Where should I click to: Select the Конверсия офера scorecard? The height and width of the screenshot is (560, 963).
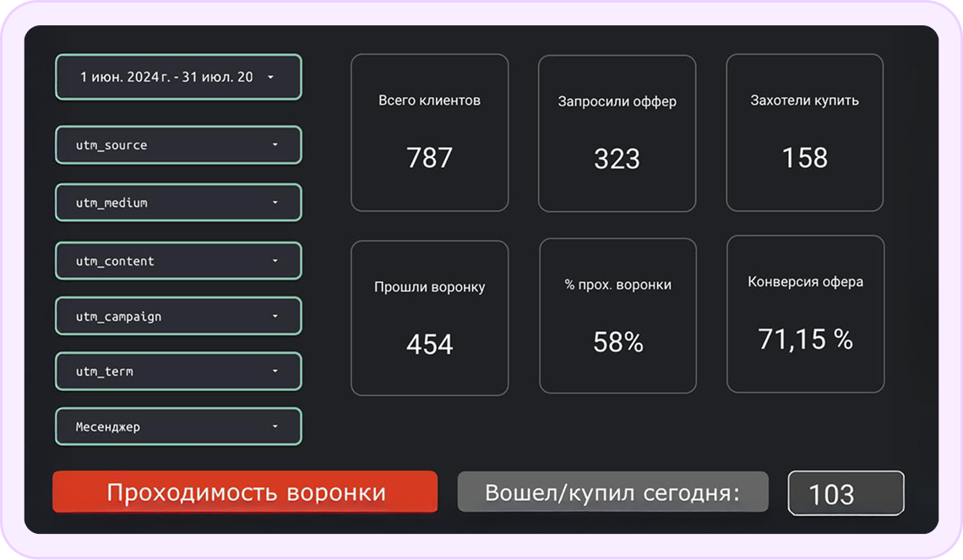(x=805, y=314)
